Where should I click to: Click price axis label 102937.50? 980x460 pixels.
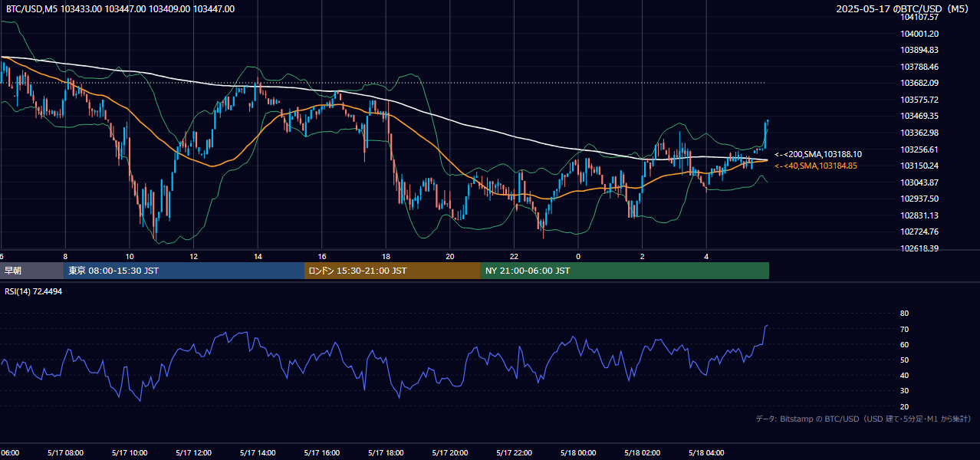pyautogui.click(x=919, y=199)
